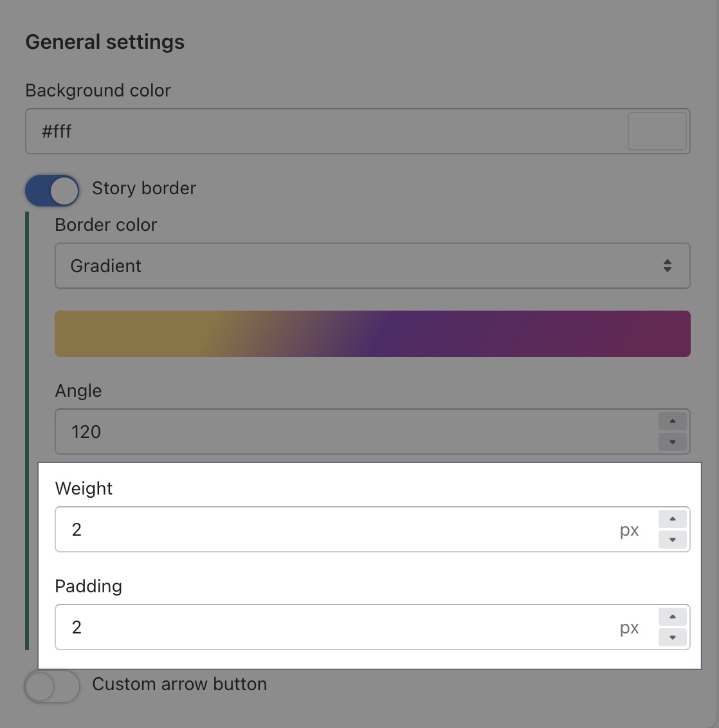Disable the Story border toggle
This screenshot has height=728, width=719.
52,191
